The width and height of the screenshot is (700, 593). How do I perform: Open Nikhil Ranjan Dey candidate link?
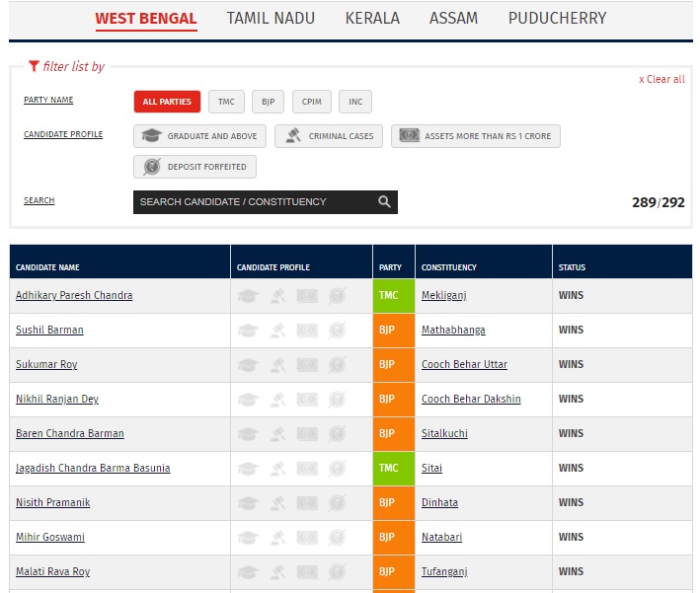tap(57, 399)
